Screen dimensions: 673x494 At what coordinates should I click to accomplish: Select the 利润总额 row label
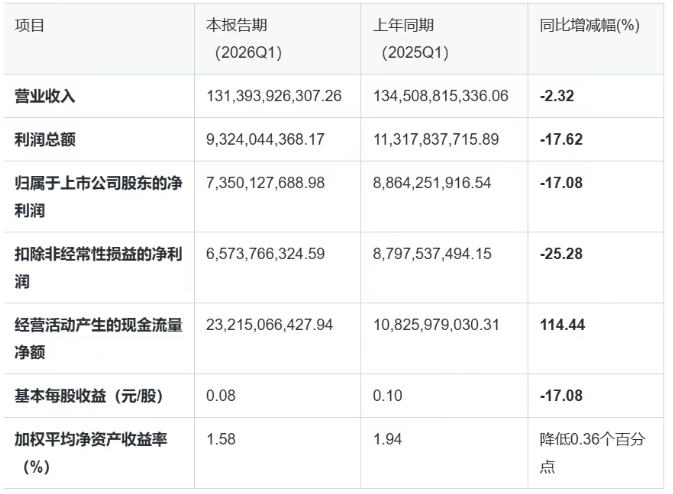45,140
